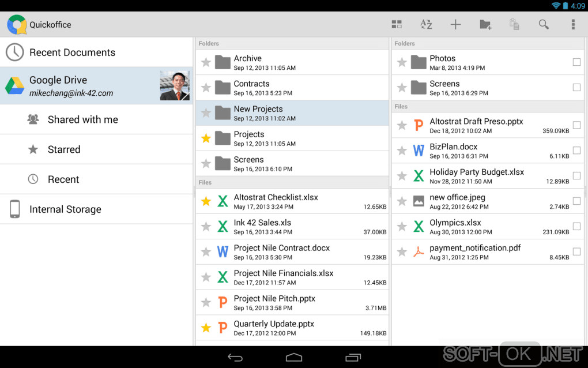The height and width of the screenshot is (368, 588).
Task: Check the Altostrat Draft Preso.pptx checkbox
Action: [x=576, y=125]
